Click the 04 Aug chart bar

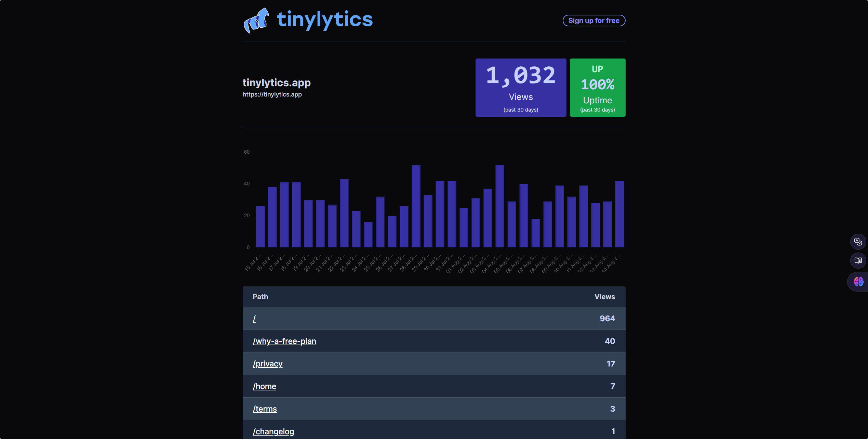(499, 206)
